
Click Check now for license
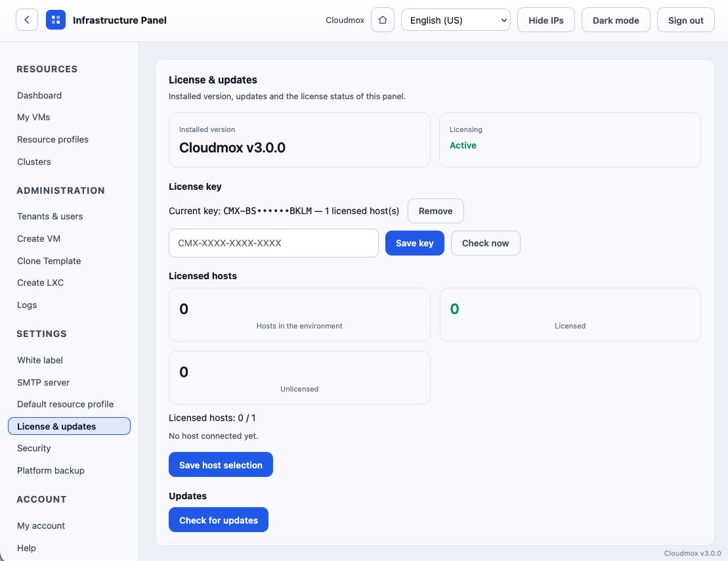[x=485, y=243]
